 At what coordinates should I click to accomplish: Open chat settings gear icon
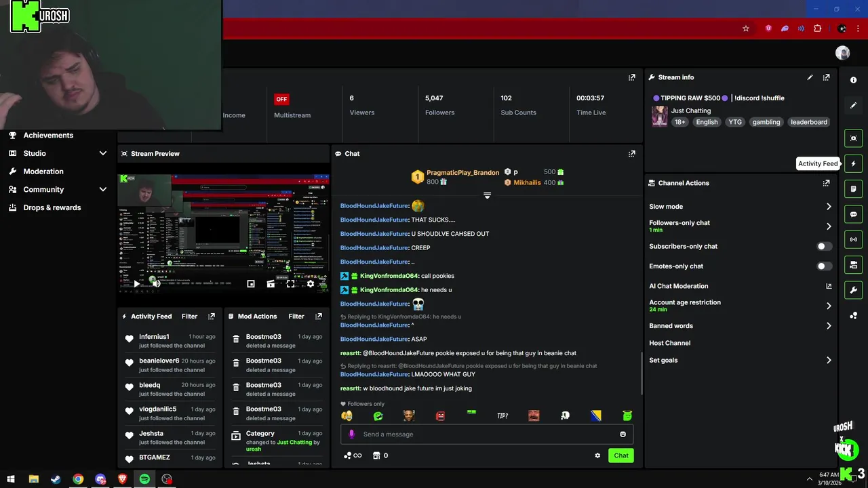[597, 455]
